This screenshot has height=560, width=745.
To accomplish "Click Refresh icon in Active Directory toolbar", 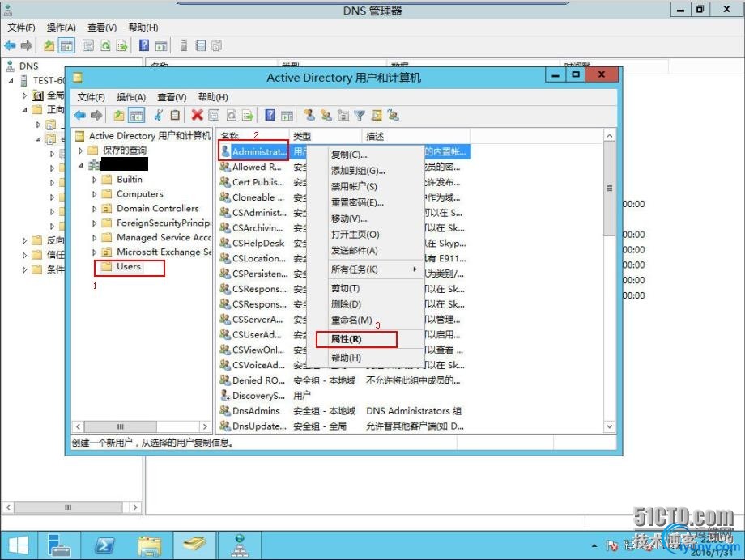I will 232,116.
